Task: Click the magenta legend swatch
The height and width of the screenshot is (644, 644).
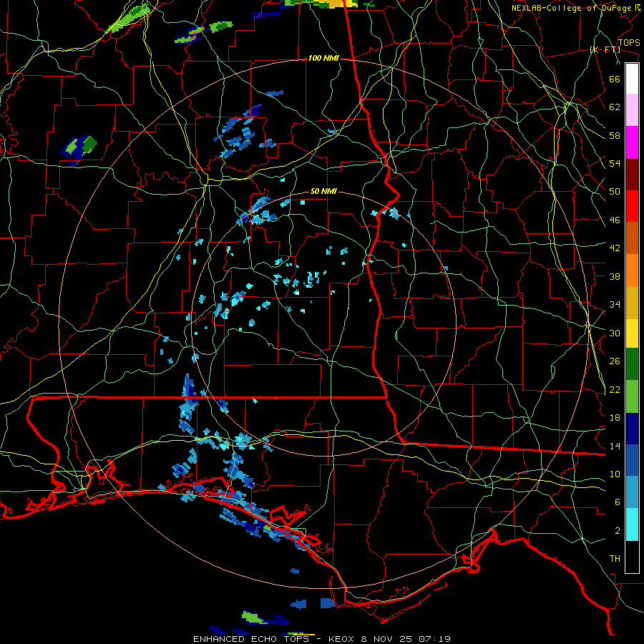Action: tap(632, 142)
